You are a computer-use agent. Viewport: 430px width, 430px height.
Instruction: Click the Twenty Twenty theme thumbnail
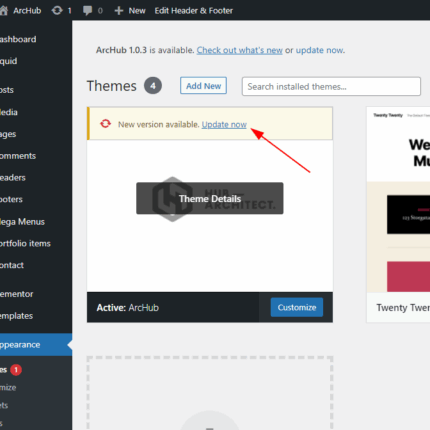coord(398,200)
